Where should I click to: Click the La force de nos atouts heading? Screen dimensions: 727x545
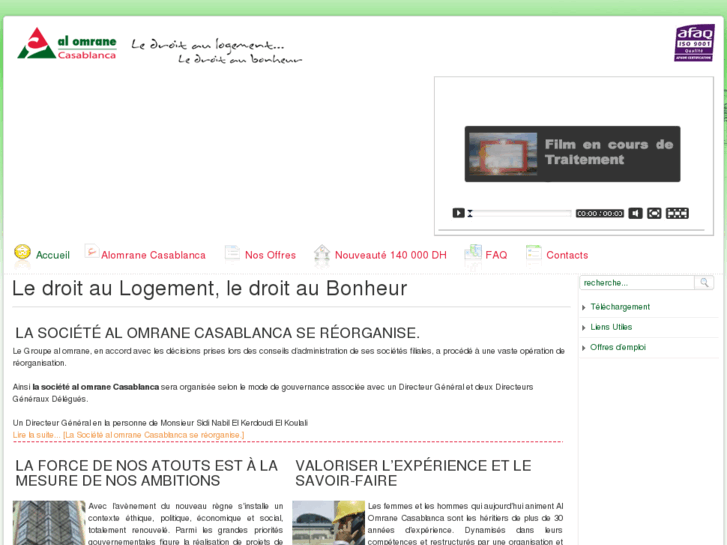pos(147,473)
